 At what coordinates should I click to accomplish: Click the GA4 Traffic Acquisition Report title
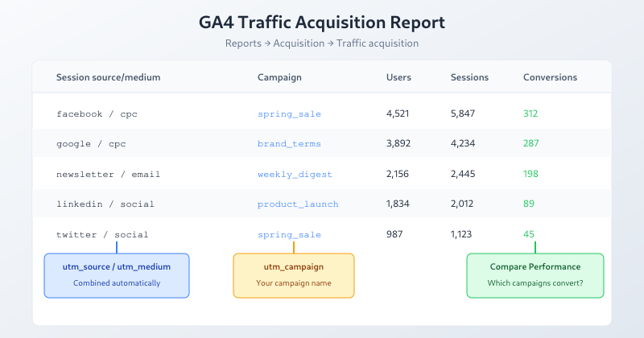322,23
